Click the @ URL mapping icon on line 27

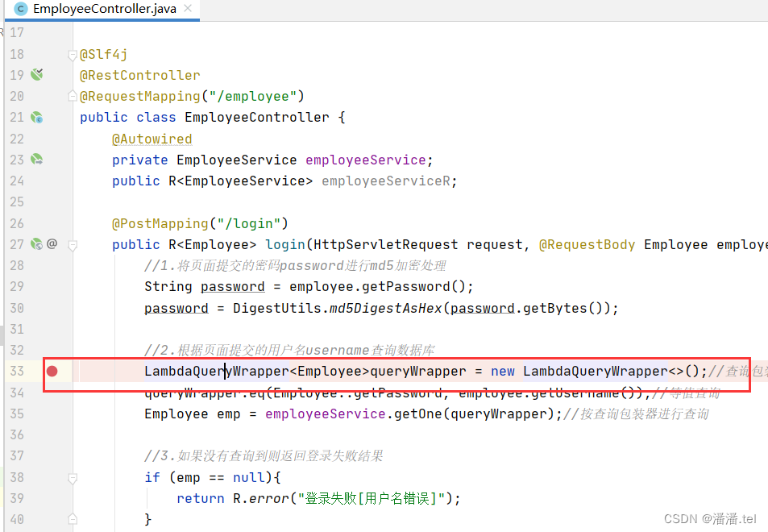[52, 243]
